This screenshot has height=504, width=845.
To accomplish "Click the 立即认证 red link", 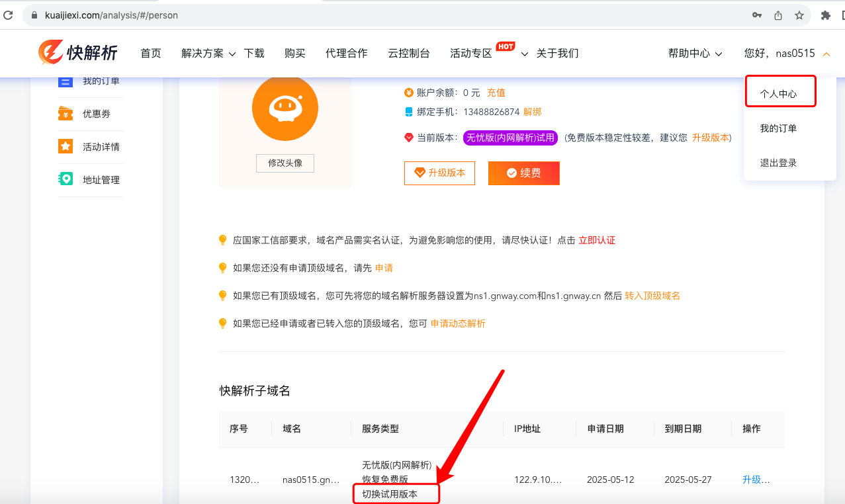I will (597, 240).
